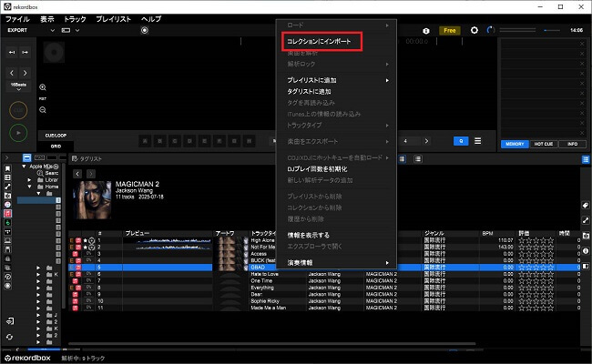Screen dimensions: 592x364
Task: Toggle the tree view panel button
Action: coord(26,157)
